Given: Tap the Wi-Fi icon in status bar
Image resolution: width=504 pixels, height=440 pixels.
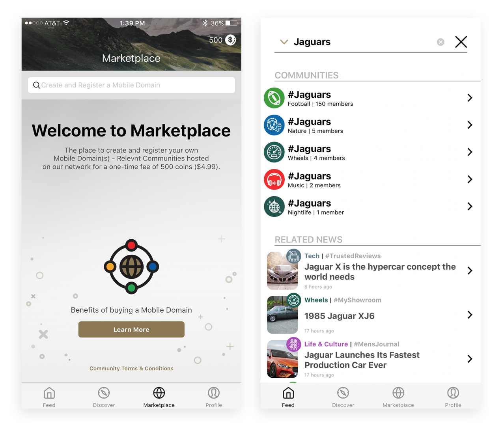Looking at the screenshot, I should point(66,23).
